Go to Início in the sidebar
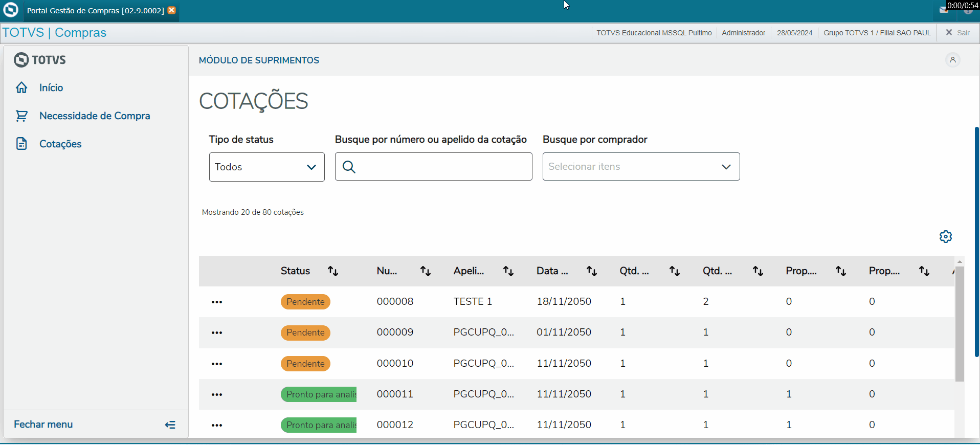This screenshot has width=980, height=445. click(51, 87)
